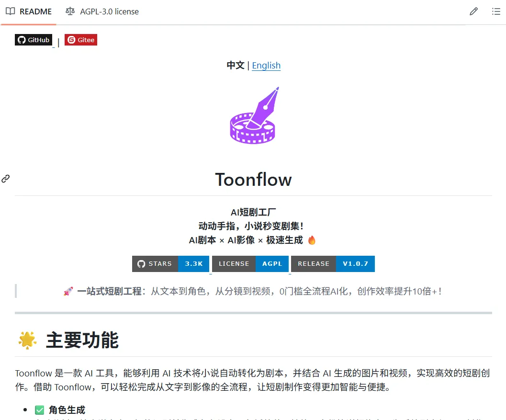Click the Toonflow heading text
The width and height of the screenshot is (506, 420).
click(253, 180)
